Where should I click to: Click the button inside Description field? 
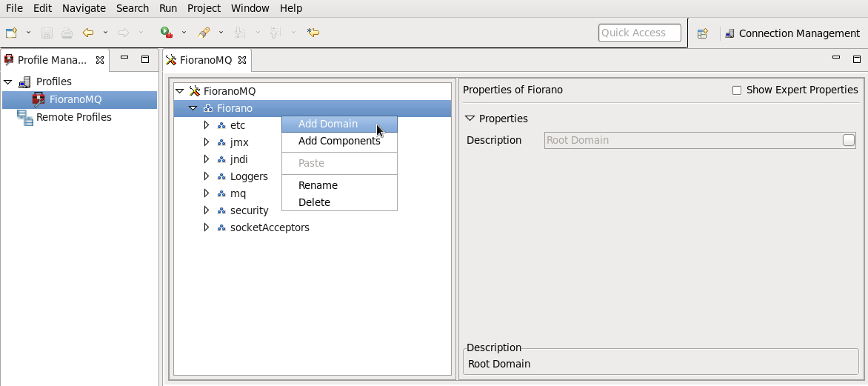coord(849,140)
